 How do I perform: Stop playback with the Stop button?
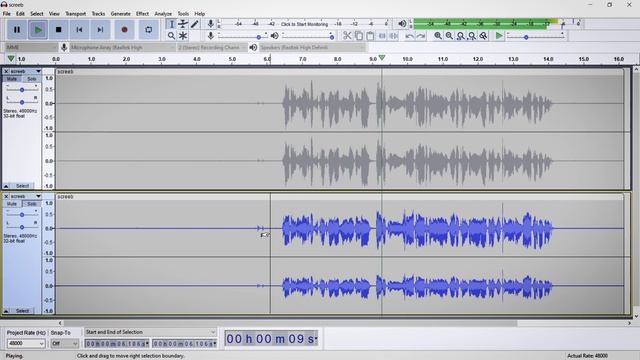pyautogui.click(x=59, y=30)
